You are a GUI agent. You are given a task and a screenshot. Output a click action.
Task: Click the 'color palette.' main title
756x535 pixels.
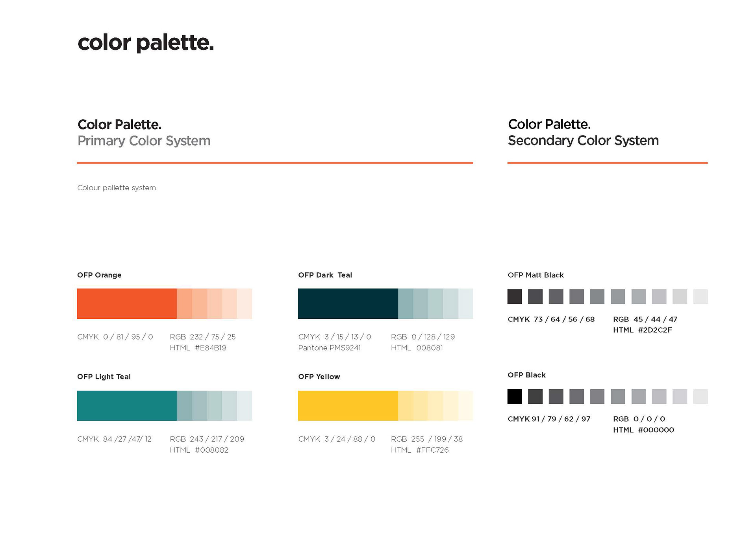(x=146, y=43)
